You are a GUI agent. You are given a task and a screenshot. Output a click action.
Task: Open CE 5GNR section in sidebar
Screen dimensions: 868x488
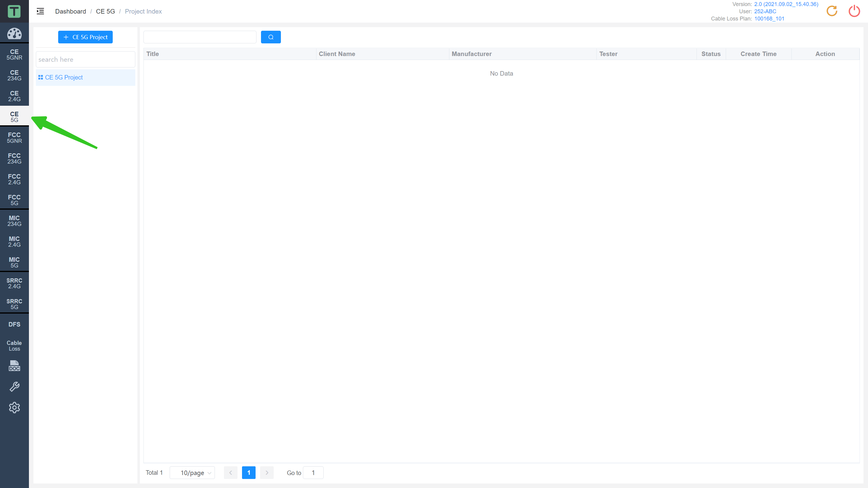click(14, 54)
